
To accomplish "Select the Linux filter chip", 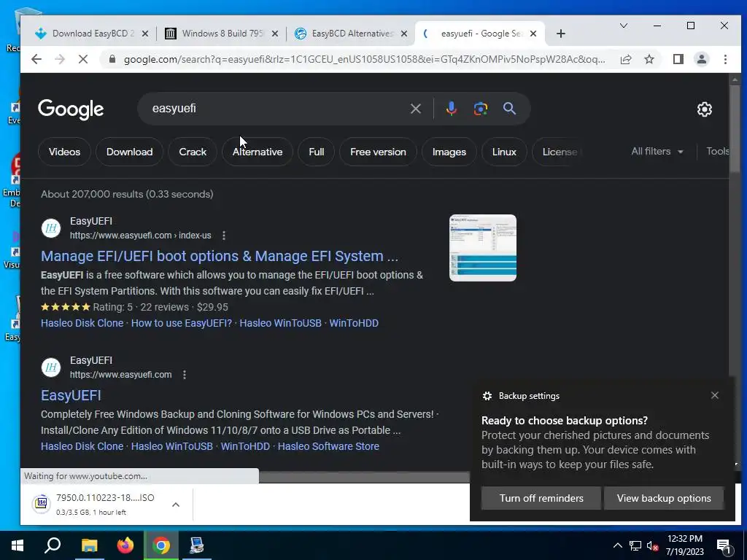I will (x=504, y=152).
